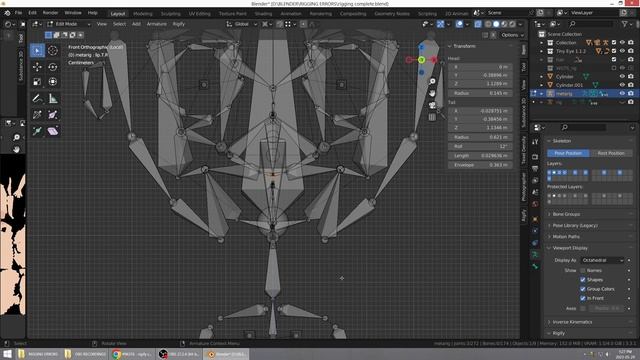
Task: Select the Transform tool
Action: (x=53, y=82)
